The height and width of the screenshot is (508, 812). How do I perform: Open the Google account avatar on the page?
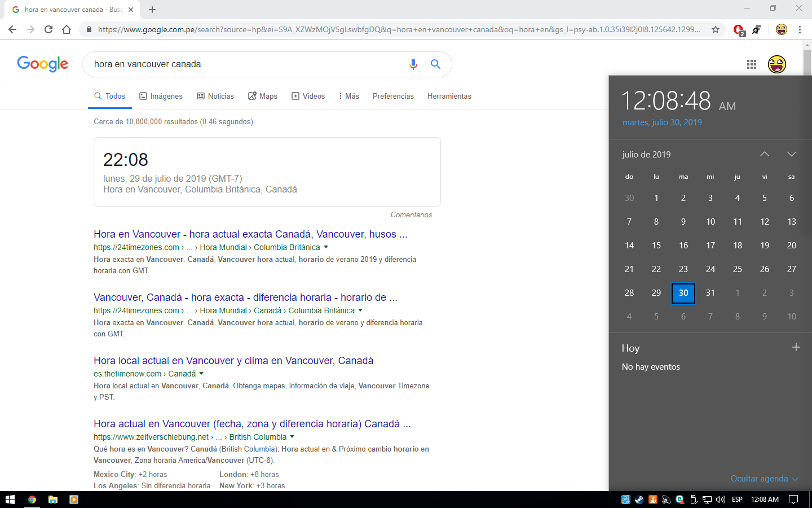(777, 64)
